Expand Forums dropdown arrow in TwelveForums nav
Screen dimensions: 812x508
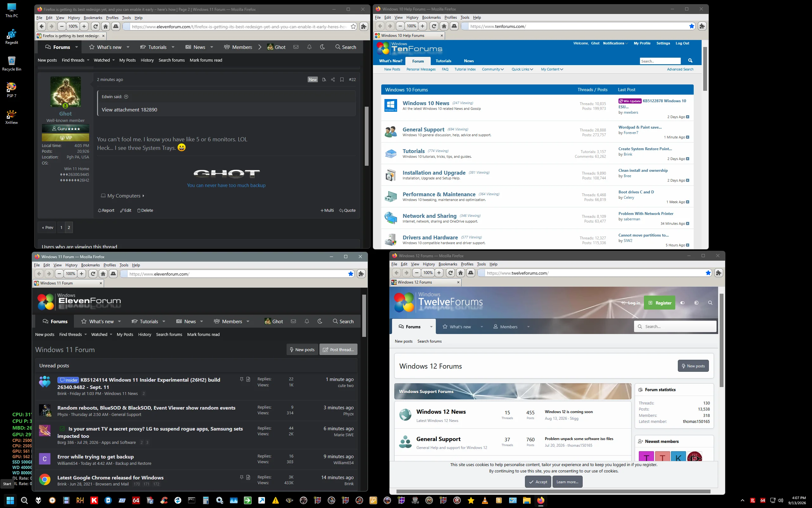[431, 327]
